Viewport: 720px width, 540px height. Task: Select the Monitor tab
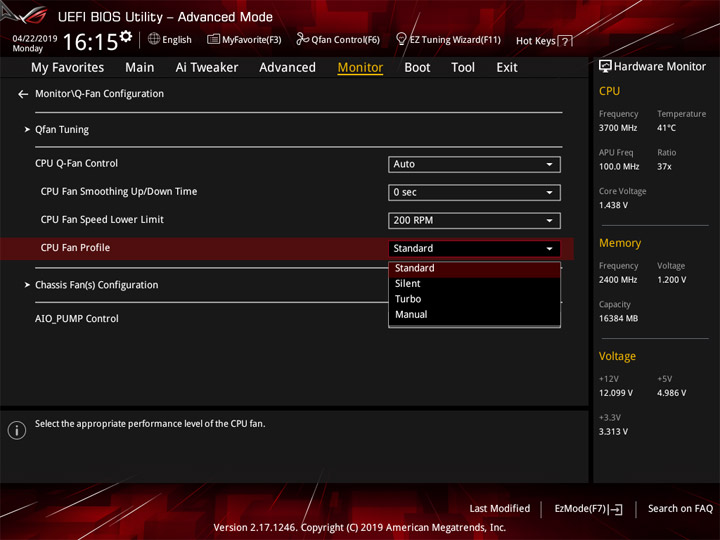pyautogui.click(x=360, y=68)
